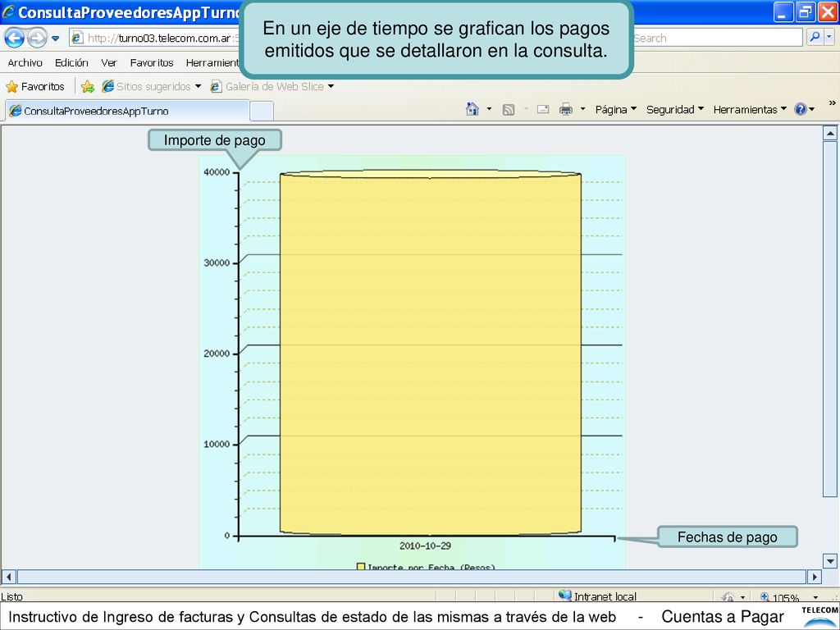Open the Edición menu

tap(71, 62)
